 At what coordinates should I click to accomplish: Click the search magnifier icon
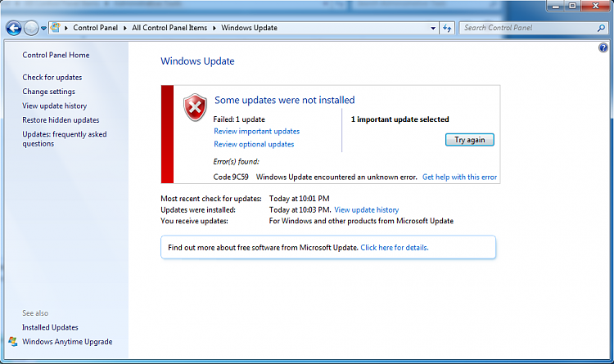[602, 28]
